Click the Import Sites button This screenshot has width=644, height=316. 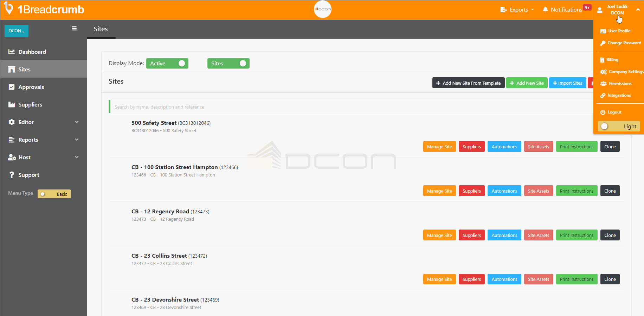[567, 83]
